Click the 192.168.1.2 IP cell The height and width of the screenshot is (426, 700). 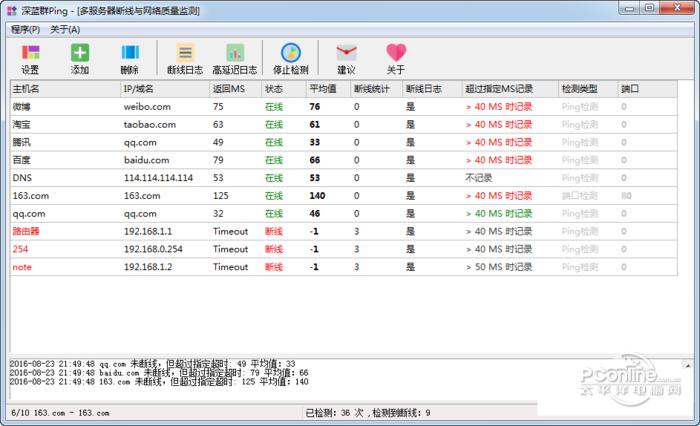pos(148,267)
